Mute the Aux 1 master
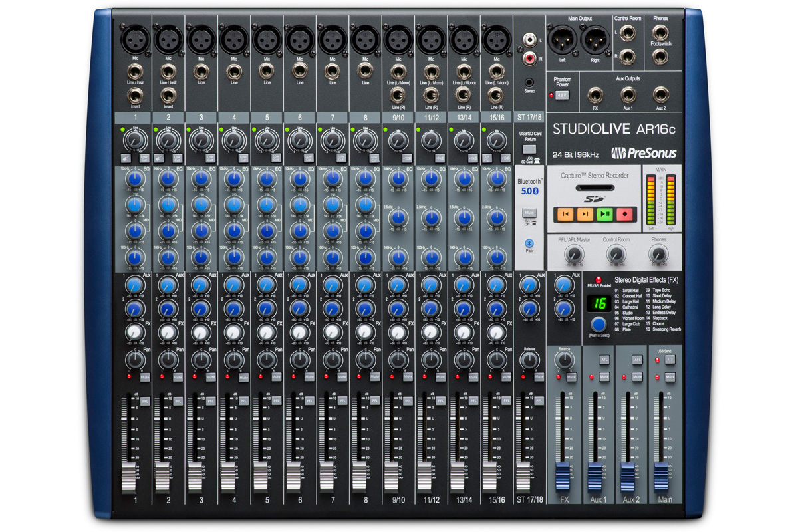Screen dimensions: 798x532 coord(604,377)
